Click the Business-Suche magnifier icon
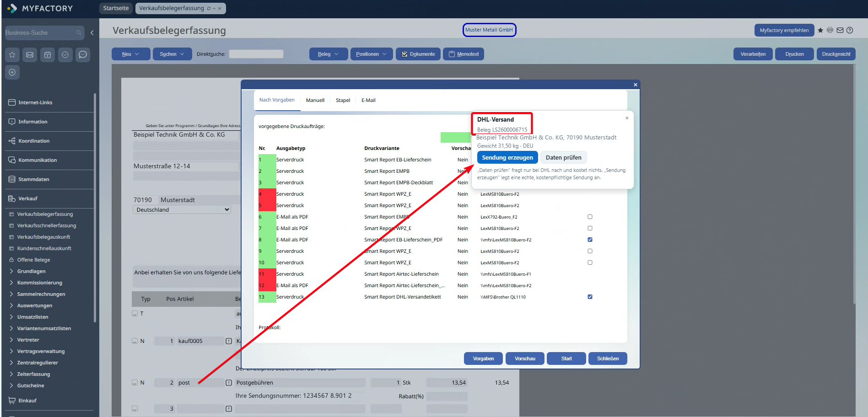 tap(79, 33)
